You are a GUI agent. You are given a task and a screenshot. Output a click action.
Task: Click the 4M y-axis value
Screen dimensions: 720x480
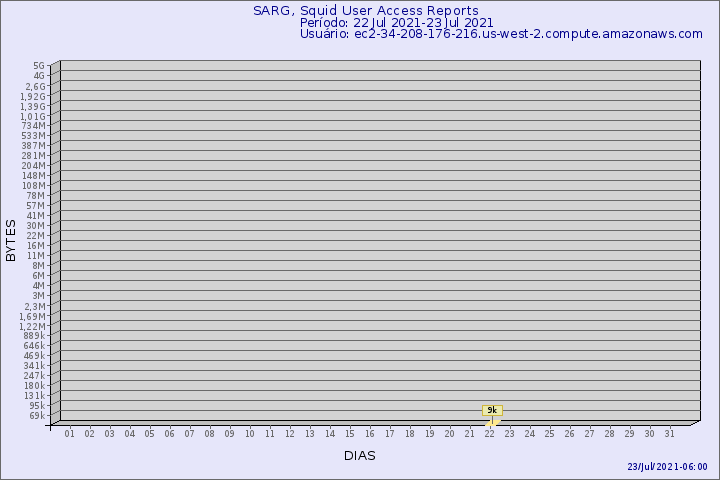[x=39, y=286]
